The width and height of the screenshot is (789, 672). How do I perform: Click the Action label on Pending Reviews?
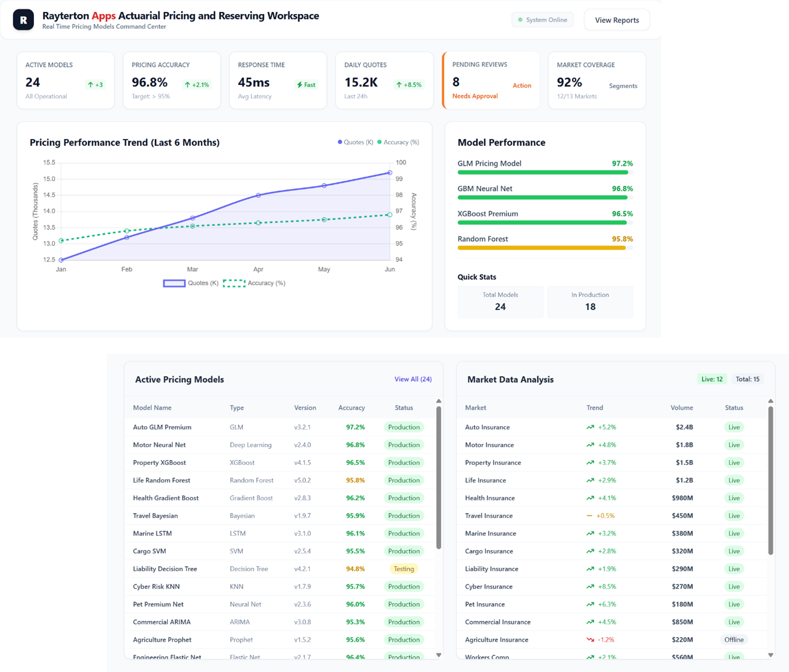522,85
